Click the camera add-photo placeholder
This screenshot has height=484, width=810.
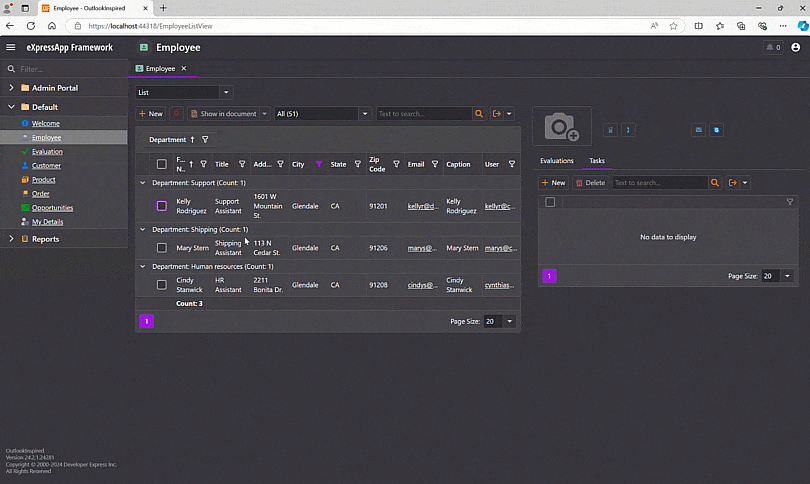coord(561,127)
